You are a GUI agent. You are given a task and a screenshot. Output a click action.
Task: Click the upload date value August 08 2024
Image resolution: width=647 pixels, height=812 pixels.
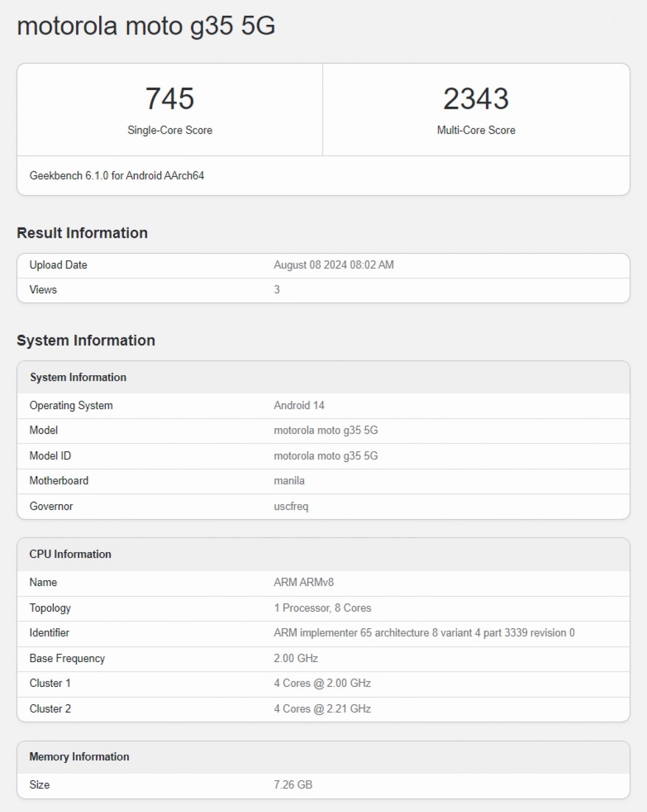pos(333,265)
